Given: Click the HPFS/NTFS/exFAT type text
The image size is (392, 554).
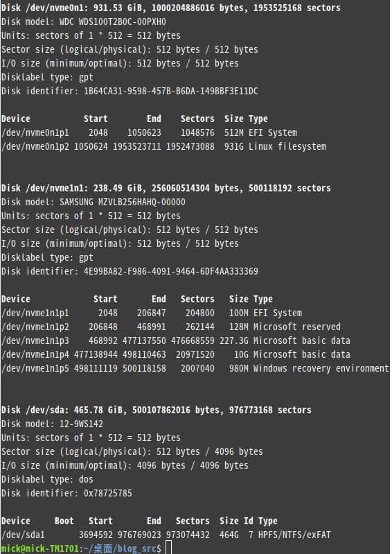Looking at the screenshot, I should pyautogui.click(x=294, y=535).
